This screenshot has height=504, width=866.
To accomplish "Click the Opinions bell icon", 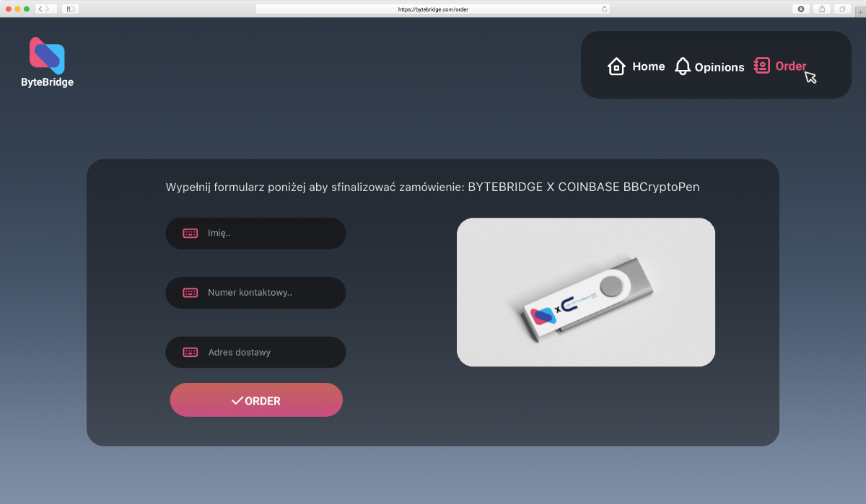I will tap(683, 66).
